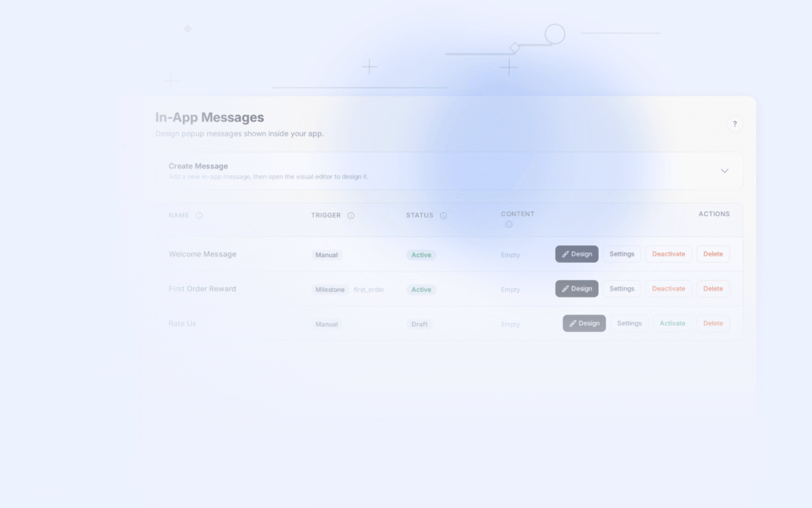Click info icon next to TRIGGER column
The width and height of the screenshot is (812, 508).
[350, 215]
